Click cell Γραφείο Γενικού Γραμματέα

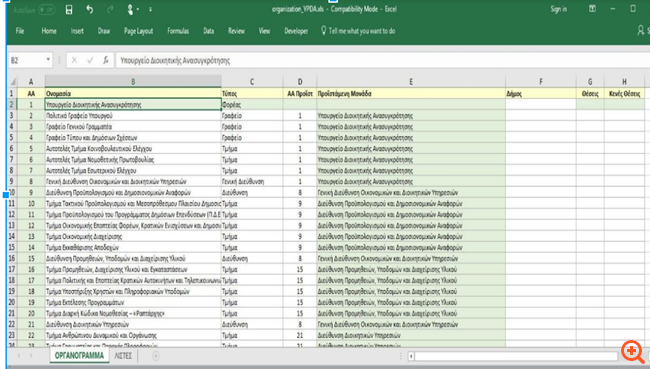coord(133,126)
